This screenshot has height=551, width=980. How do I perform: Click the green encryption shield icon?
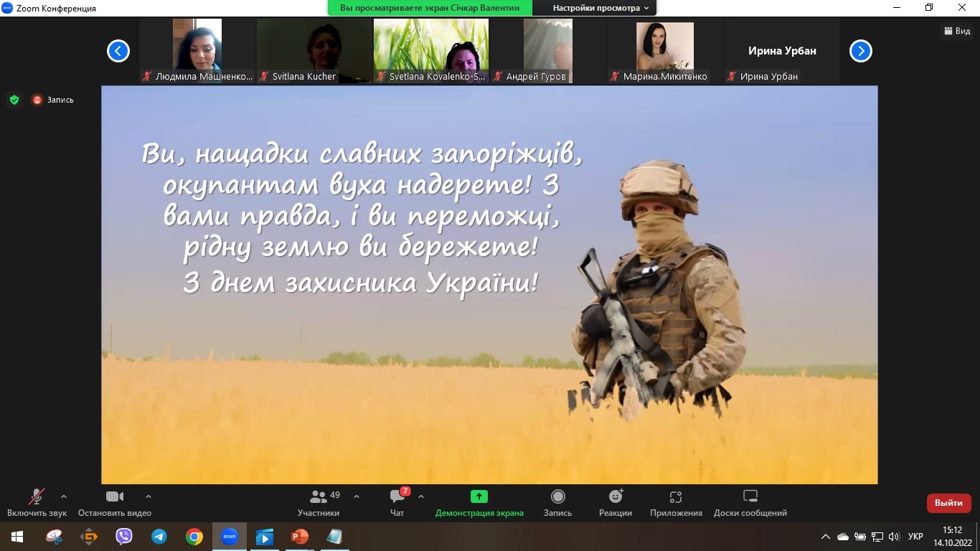(14, 100)
